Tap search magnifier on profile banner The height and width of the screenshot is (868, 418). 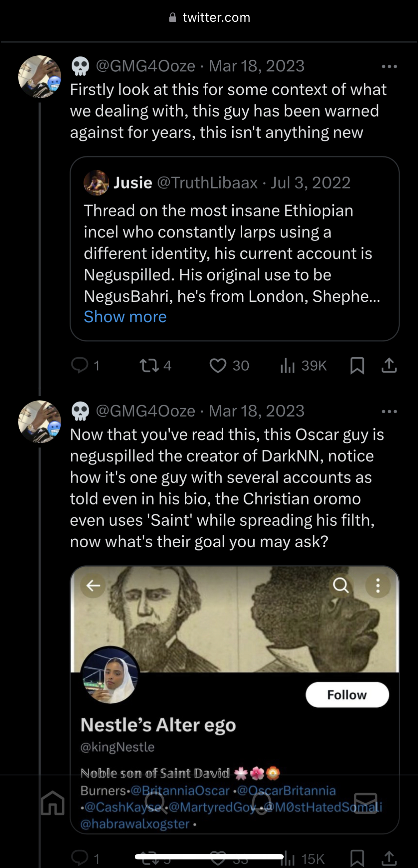coord(341,585)
